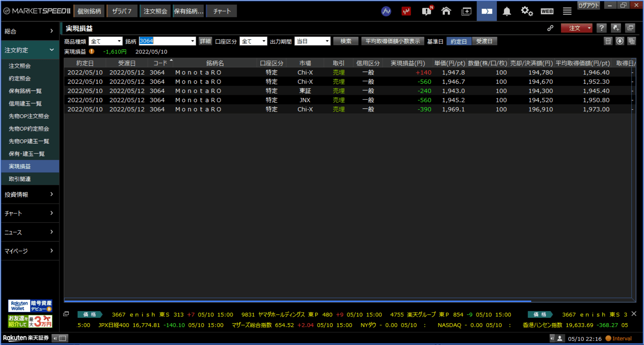The height and width of the screenshot is (345, 644).
Task: Open the alert bell notifications
Action: 506,11
